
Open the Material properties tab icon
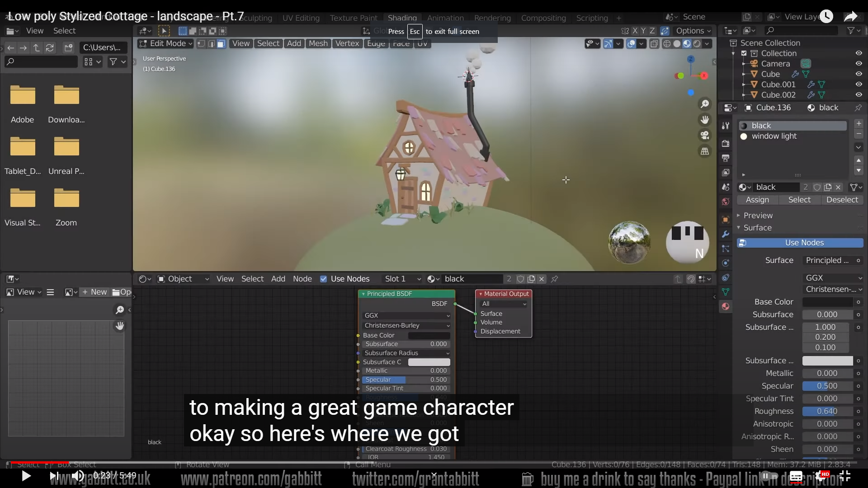726,306
